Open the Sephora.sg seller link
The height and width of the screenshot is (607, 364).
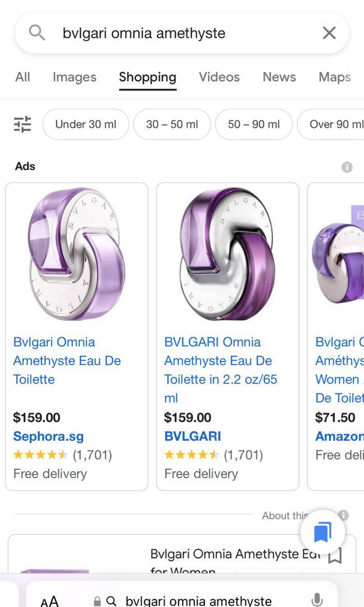[48, 436]
